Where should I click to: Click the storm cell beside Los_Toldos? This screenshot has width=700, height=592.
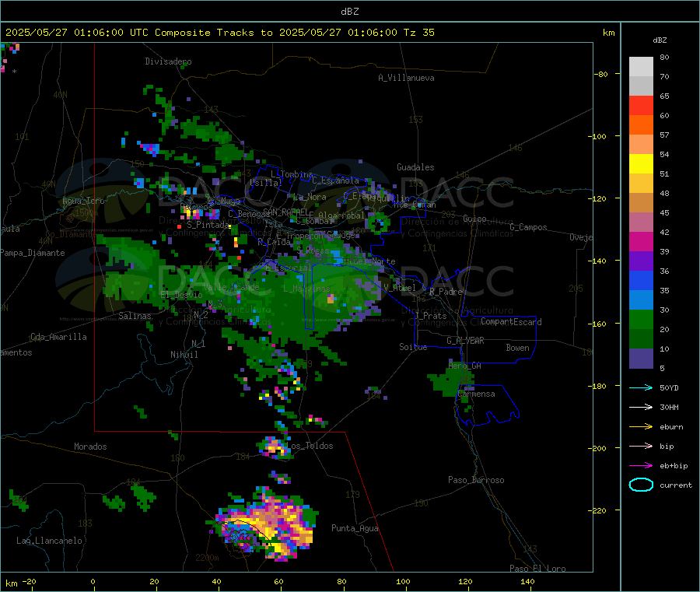pos(274,448)
